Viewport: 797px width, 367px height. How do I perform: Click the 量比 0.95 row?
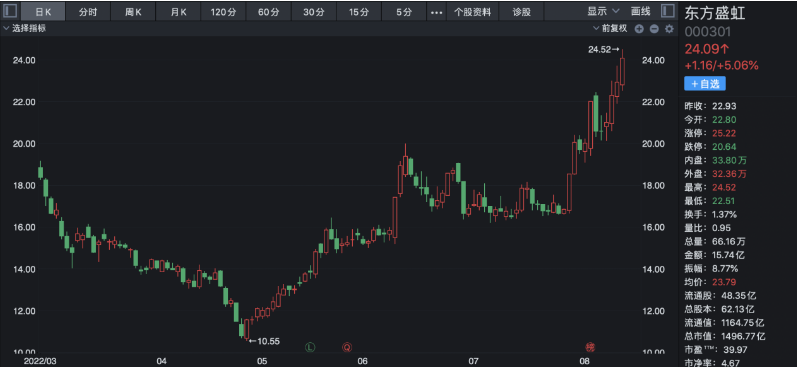708,228
